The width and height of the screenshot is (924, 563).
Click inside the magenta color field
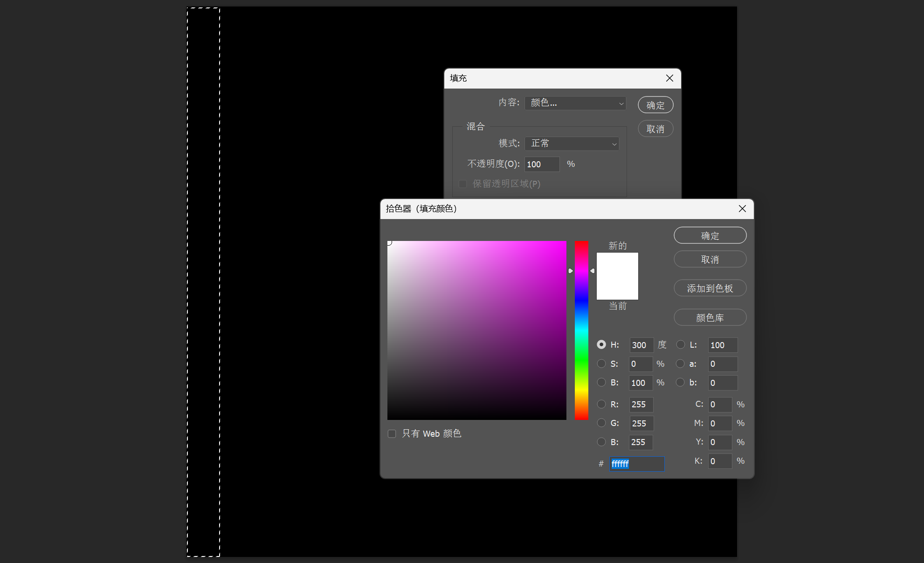point(476,331)
